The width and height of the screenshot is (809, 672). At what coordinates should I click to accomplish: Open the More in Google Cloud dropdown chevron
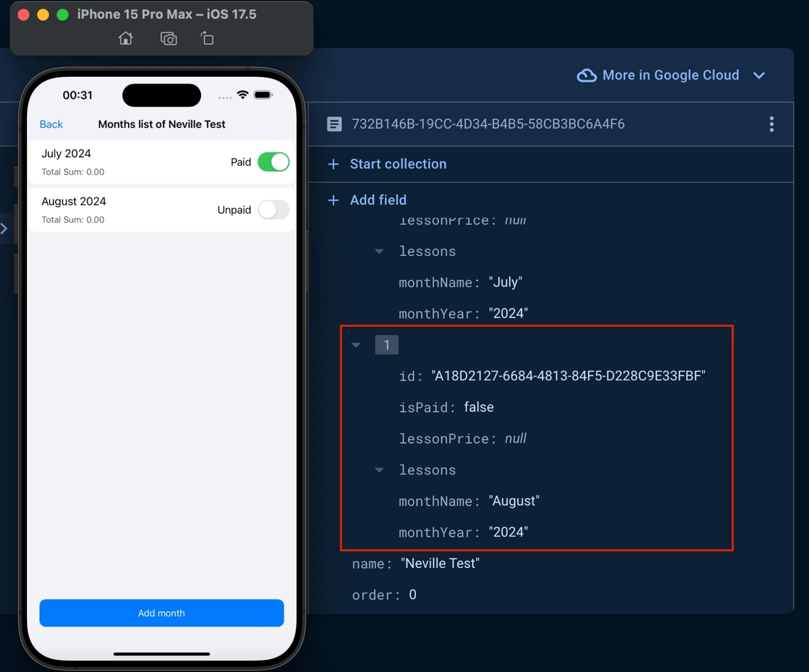click(759, 75)
